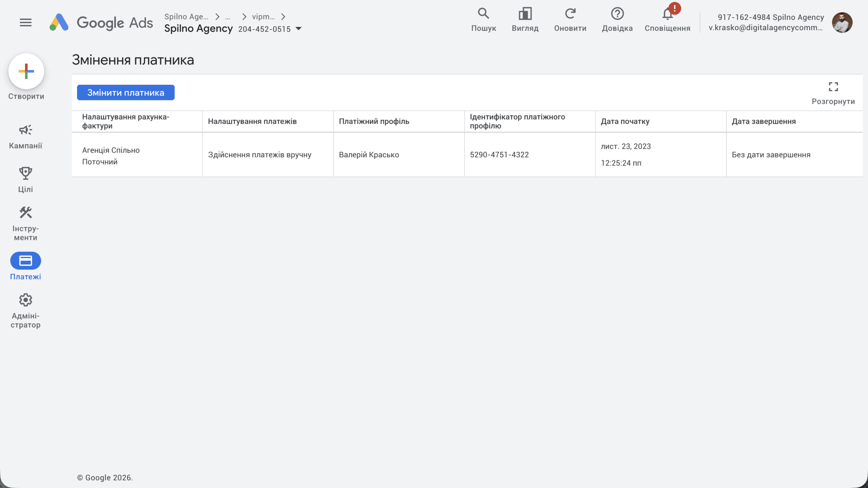This screenshot has height=488, width=868.
Task: Click the ellipsis breadcrumb item
Action: click(228, 17)
